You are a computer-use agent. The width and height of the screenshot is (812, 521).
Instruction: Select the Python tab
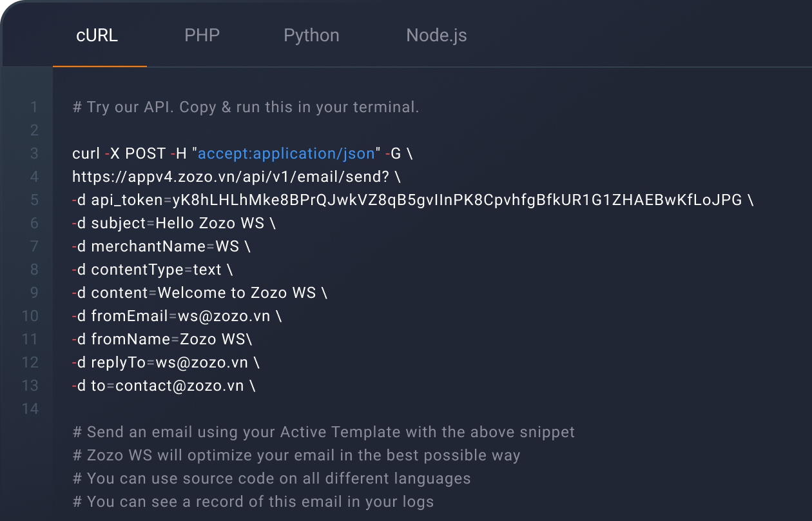(x=311, y=35)
